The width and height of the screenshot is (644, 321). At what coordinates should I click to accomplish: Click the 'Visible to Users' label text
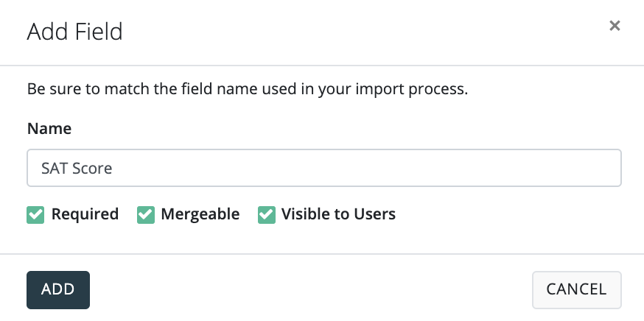click(338, 214)
